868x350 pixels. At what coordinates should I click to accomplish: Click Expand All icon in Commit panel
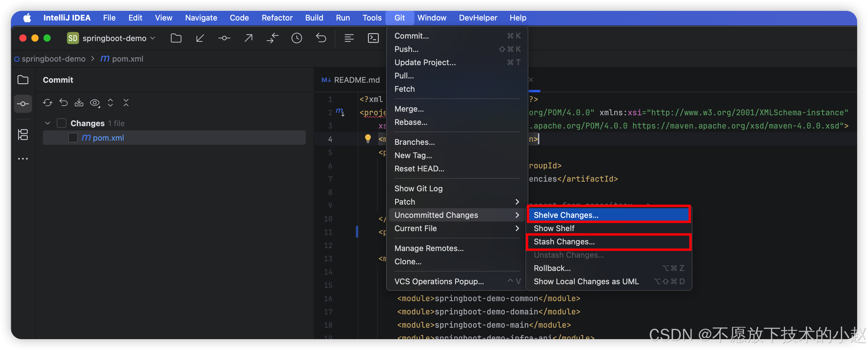pos(110,103)
